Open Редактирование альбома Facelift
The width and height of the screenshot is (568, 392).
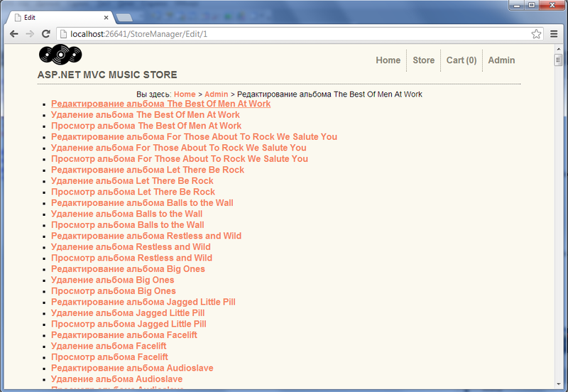point(124,335)
